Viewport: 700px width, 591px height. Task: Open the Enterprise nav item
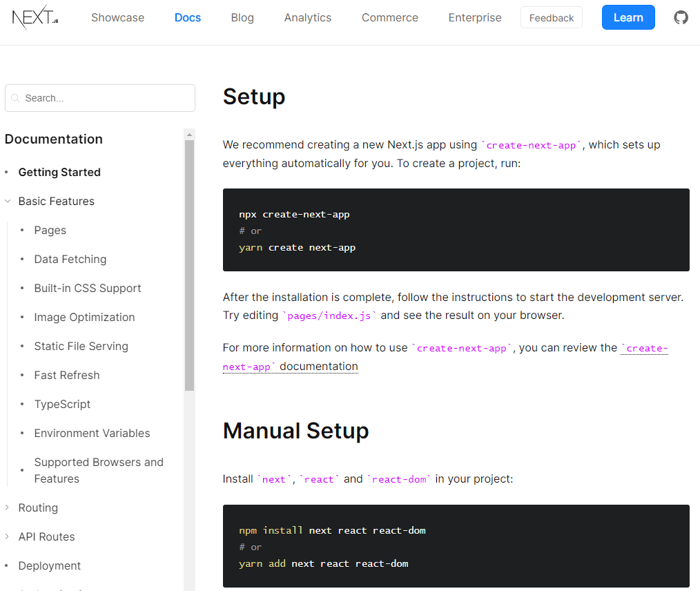tap(475, 17)
